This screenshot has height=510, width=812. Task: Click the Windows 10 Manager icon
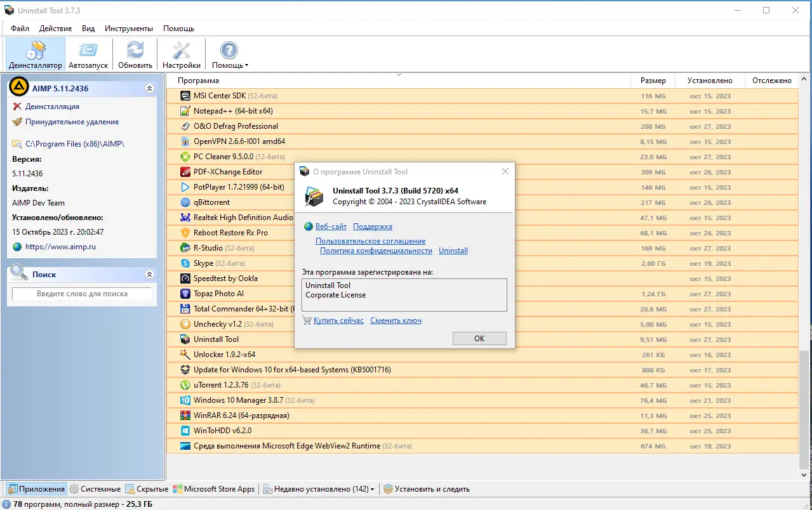pyautogui.click(x=185, y=400)
